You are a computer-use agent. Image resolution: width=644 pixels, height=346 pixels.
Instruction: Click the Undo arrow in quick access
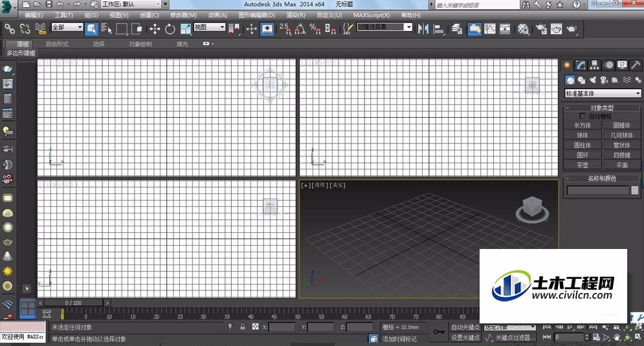point(61,4)
